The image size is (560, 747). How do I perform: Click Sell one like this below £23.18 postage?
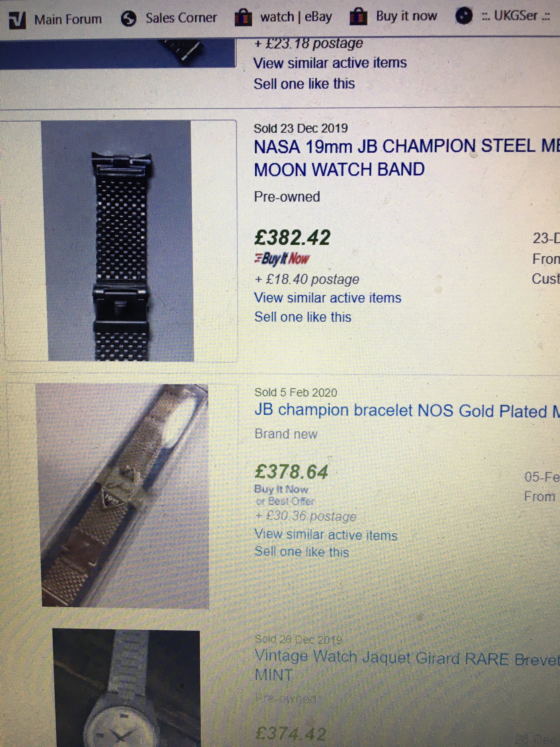click(x=304, y=84)
